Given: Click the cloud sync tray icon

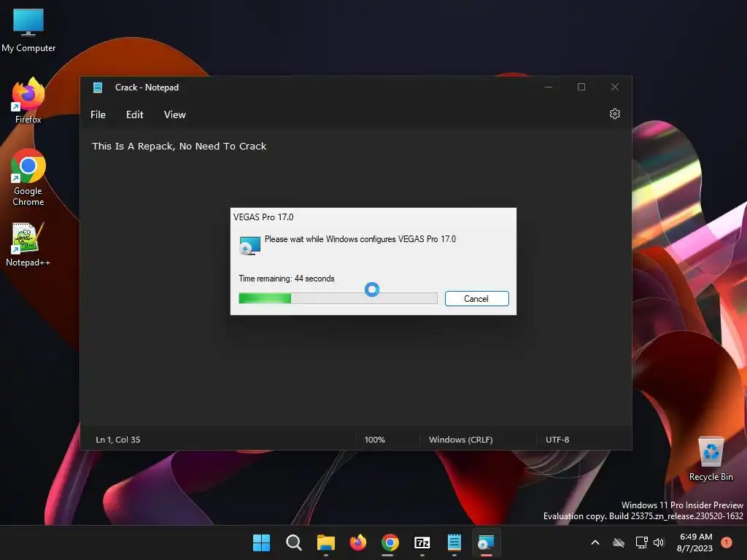Looking at the screenshot, I should [619, 542].
